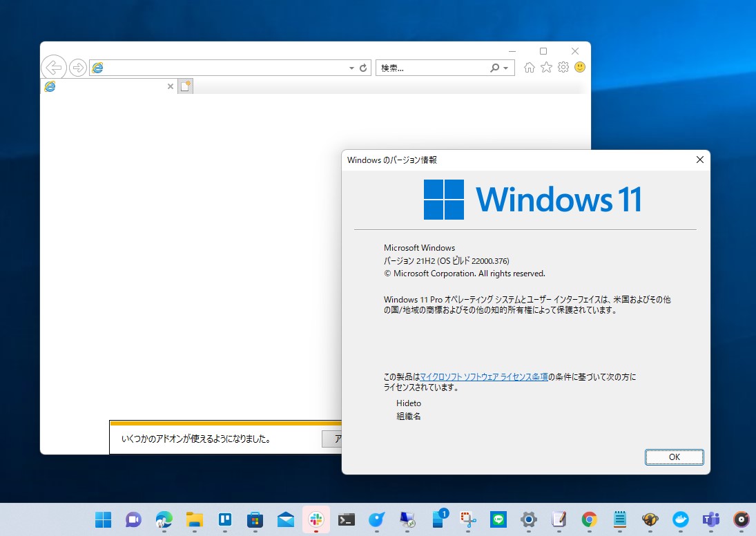The height and width of the screenshot is (536, 756).
Task: Open a new tab in Internet Explorer
Action: [185, 85]
